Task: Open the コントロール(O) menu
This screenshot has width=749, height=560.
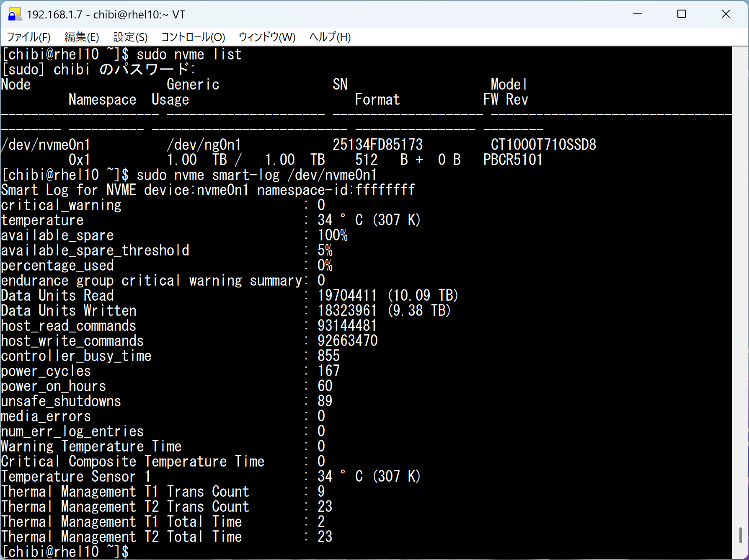Action: (193, 37)
